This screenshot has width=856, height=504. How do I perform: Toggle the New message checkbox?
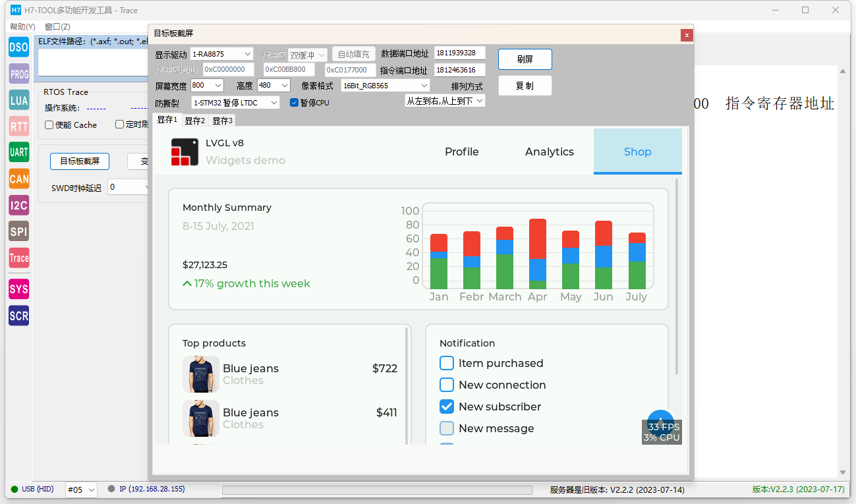447,428
